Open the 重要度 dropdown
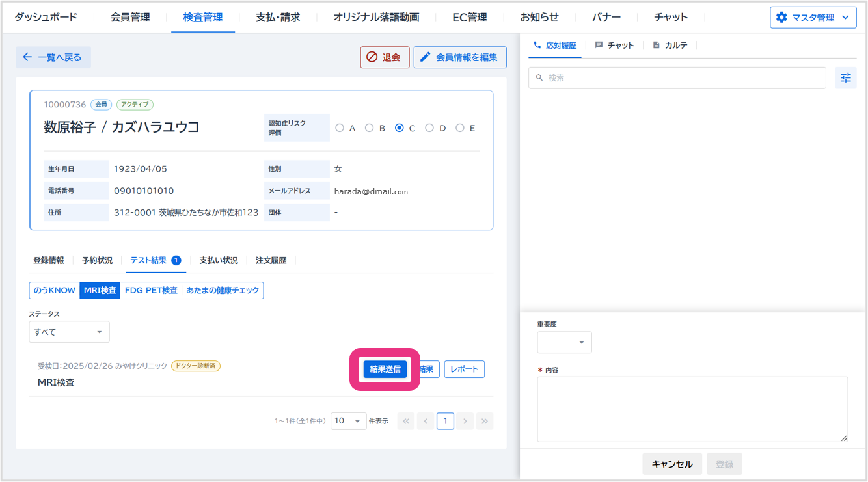Image resolution: width=868 pixels, height=482 pixels. [x=564, y=342]
